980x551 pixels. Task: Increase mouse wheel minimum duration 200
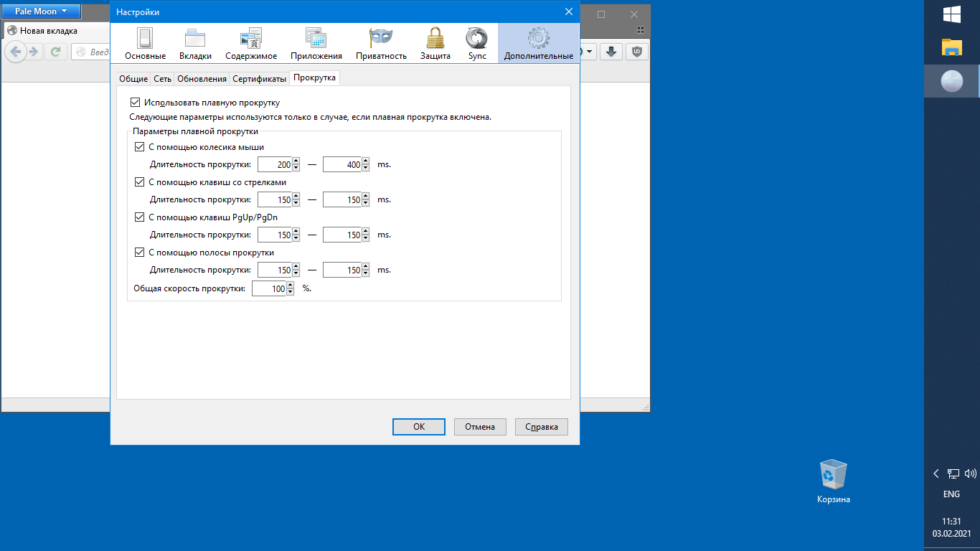[x=296, y=161]
